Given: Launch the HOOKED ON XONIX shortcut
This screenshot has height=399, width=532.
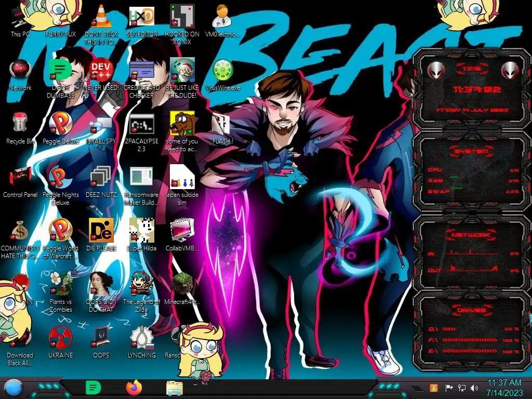Looking at the screenshot, I should (182, 24).
